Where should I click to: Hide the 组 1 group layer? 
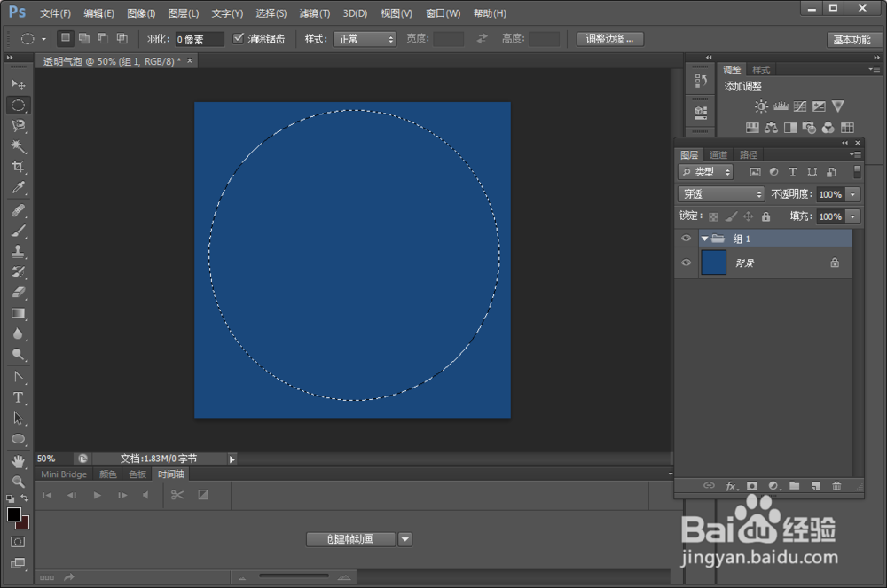tap(687, 238)
